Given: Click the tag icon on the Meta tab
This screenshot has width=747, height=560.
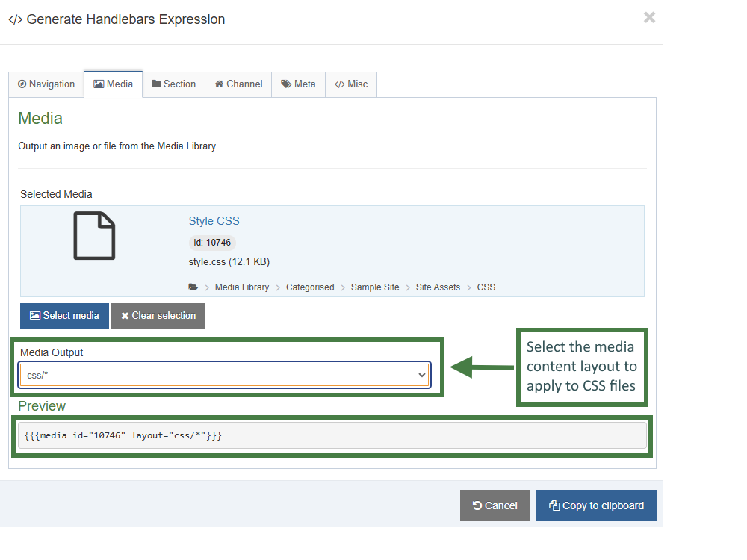Looking at the screenshot, I should coord(285,84).
